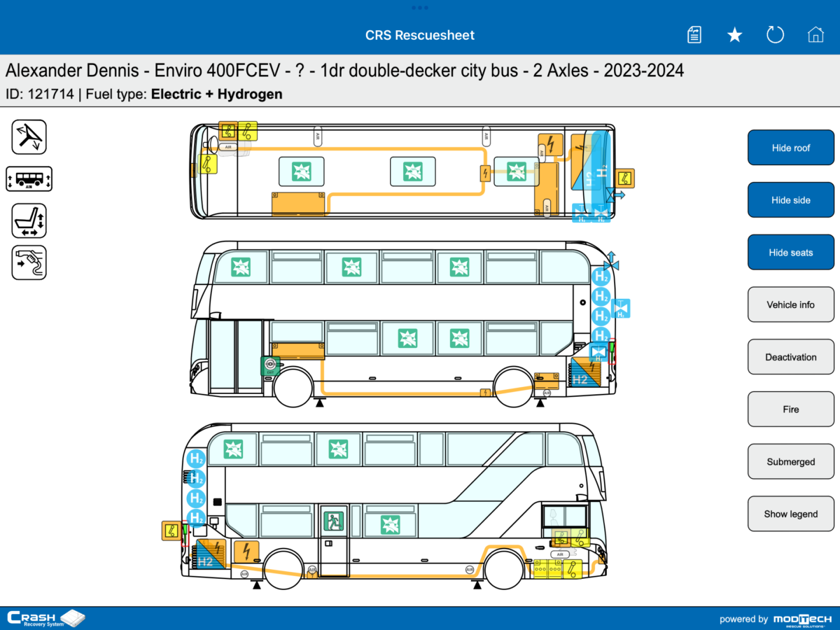Click leftmost green airbag icon in top view

[302, 171]
